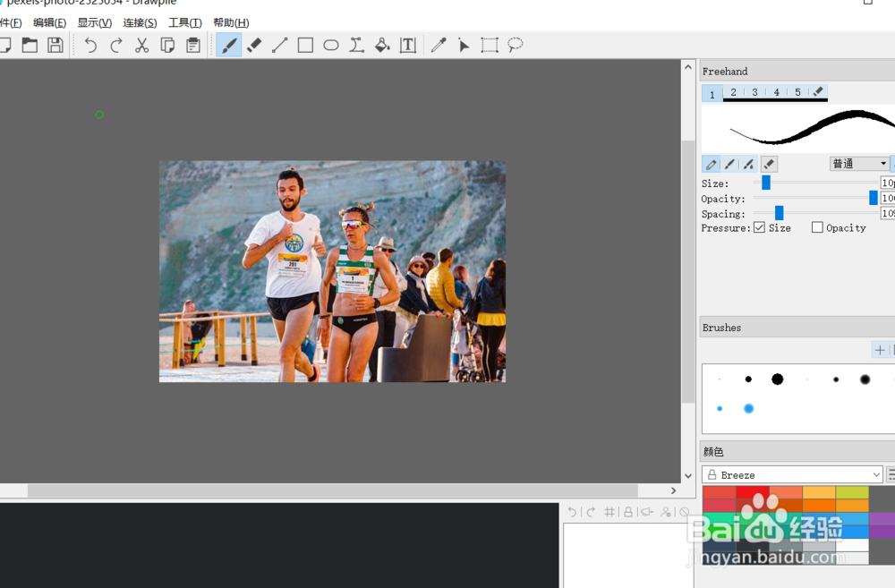The width and height of the screenshot is (895, 588).
Task: Click the padlock icon in user list toolbar
Action: (628, 512)
